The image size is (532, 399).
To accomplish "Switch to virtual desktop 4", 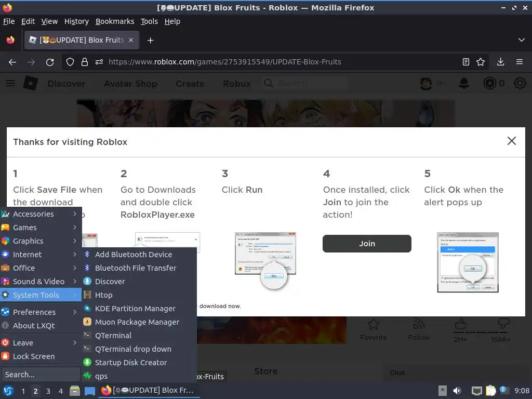I will pyautogui.click(x=61, y=391).
